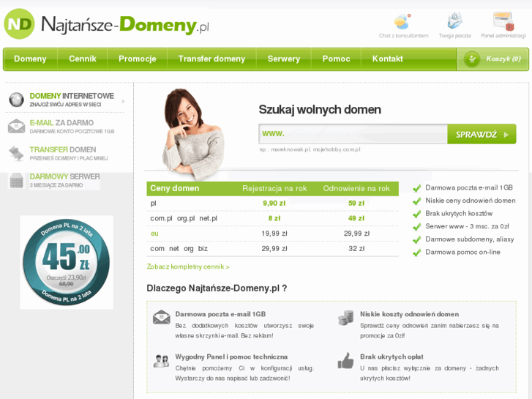532x399 pixels.
Task: Click the server icon for Darmowy serwer
Action: (x=16, y=180)
